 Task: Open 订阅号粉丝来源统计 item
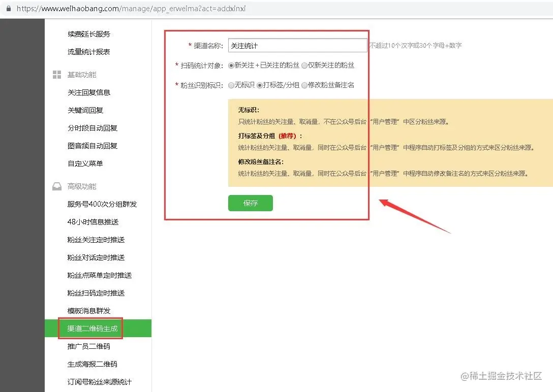coord(100,382)
